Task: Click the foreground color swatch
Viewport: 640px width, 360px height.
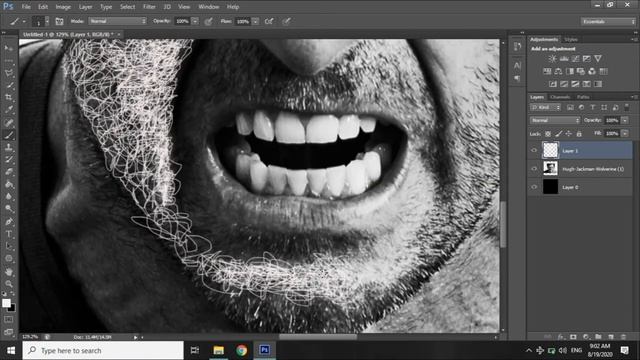Action: tap(6, 303)
